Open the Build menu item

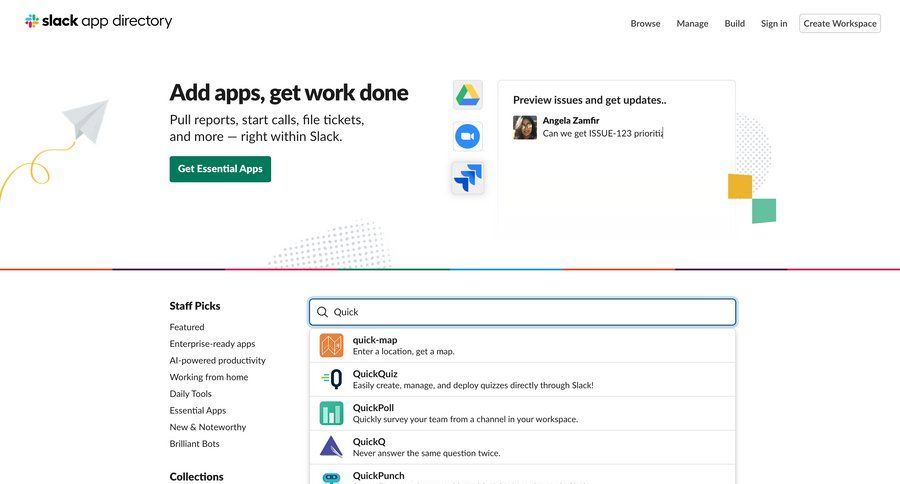pyautogui.click(x=735, y=24)
